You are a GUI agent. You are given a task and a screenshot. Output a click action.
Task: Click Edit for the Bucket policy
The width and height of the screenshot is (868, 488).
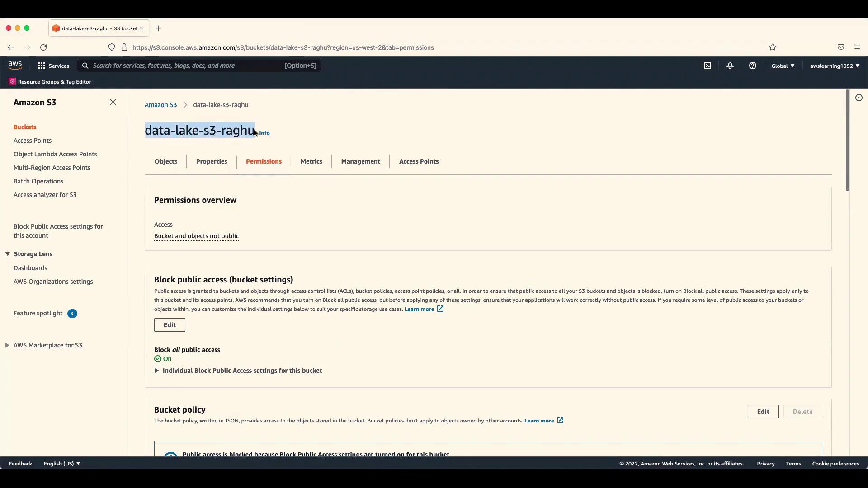(763, 412)
